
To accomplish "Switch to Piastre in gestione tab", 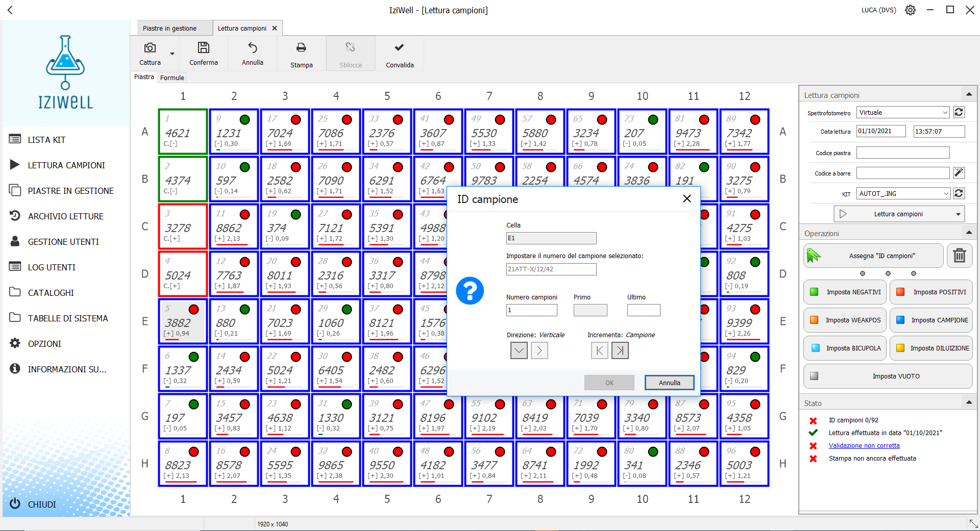I will [x=170, y=29].
